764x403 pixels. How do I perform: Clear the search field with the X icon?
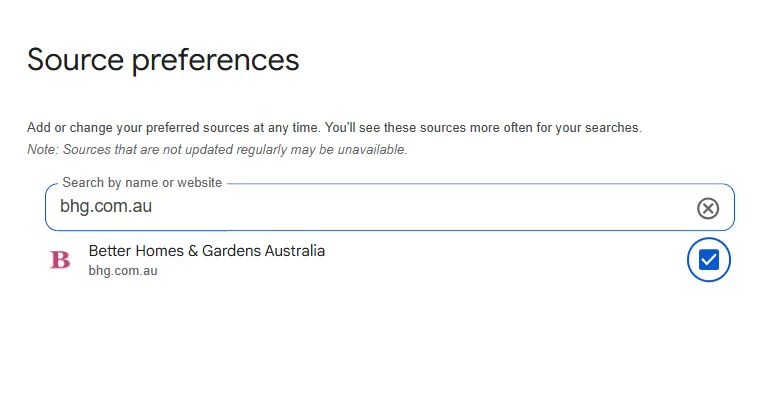point(707,208)
